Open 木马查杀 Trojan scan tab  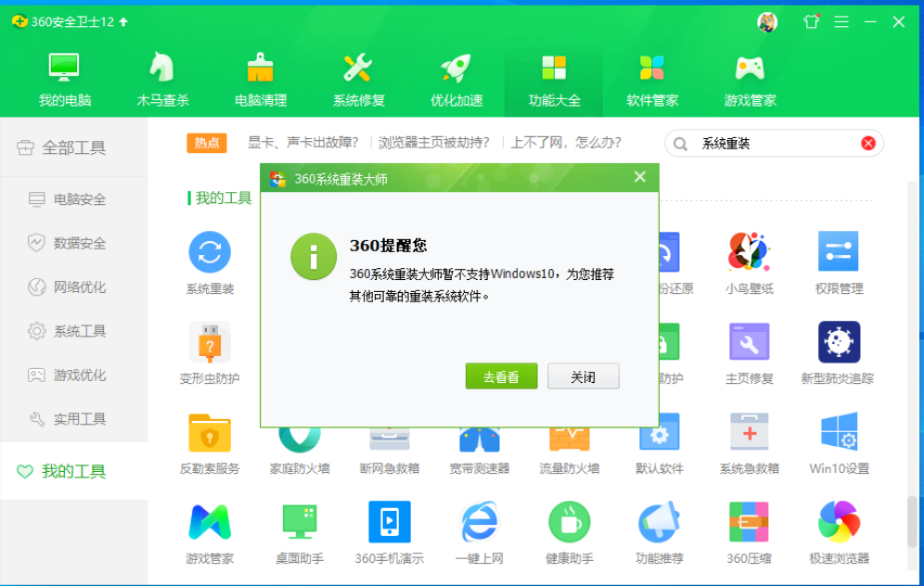click(162, 80)
